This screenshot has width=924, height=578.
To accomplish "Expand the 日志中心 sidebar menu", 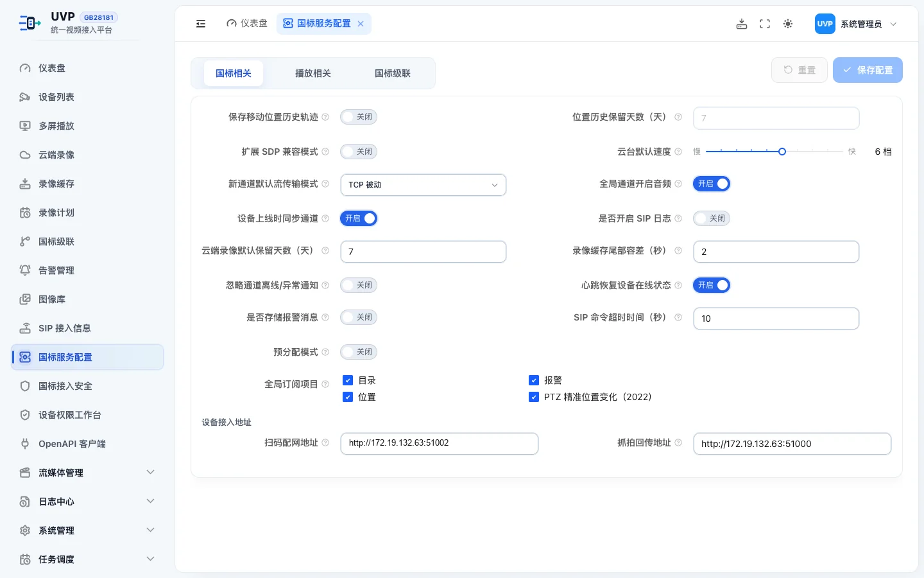I will tap(87, 502).
